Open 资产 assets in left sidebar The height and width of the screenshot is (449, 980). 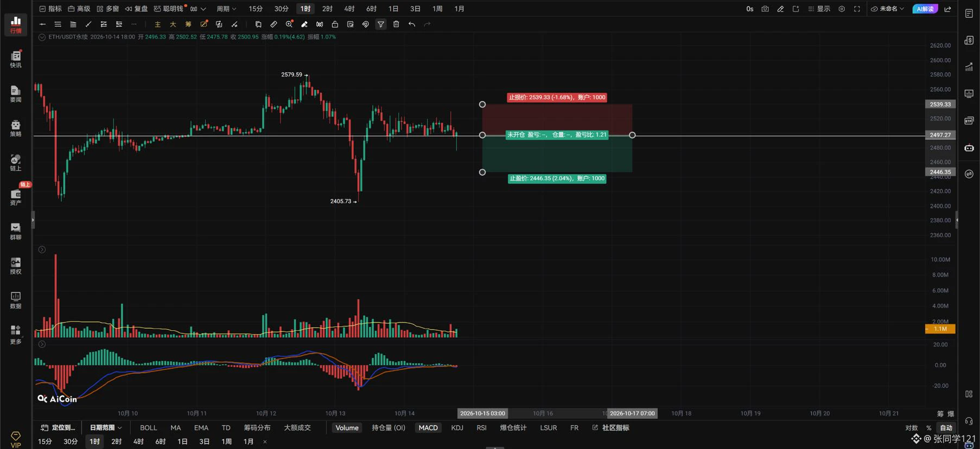[16, 197]
